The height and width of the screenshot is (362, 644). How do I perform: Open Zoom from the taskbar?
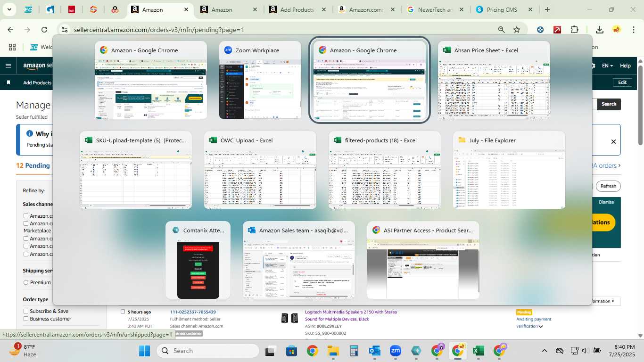point(396,351)
